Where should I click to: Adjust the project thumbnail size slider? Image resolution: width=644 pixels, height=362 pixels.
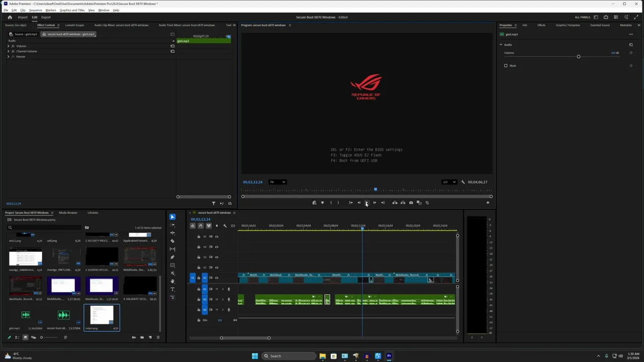click(41, 337)
